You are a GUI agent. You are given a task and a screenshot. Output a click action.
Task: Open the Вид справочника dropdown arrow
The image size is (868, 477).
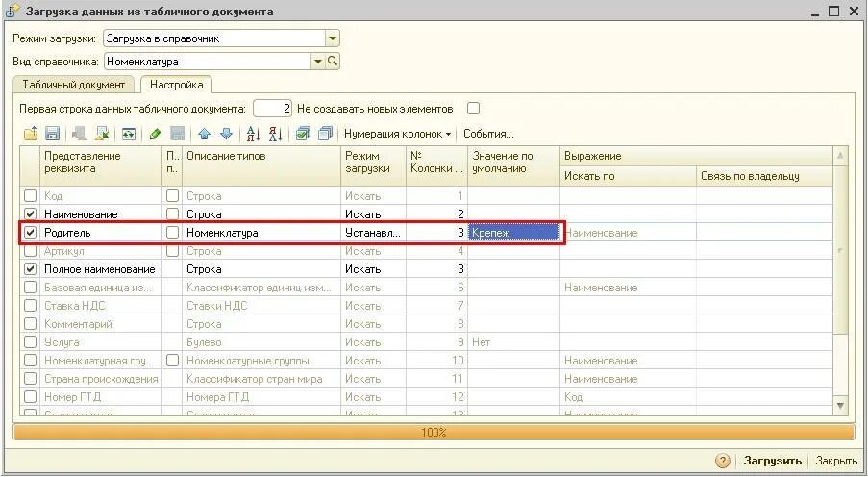318,61
